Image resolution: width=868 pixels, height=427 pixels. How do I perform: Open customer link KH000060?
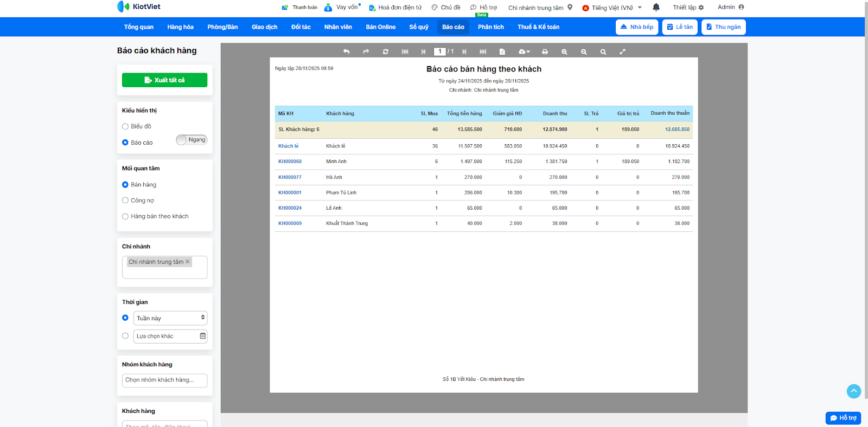[x=290, y=161]
